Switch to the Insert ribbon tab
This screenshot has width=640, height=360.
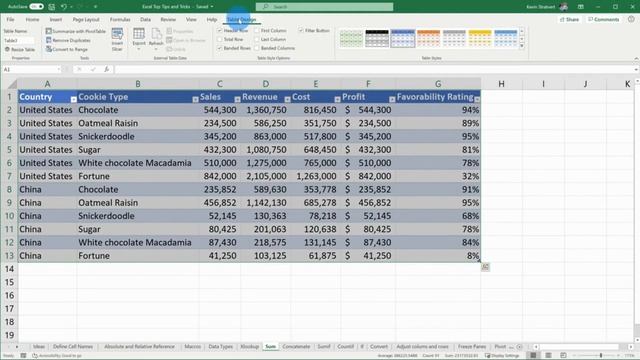tap(56, 19)
